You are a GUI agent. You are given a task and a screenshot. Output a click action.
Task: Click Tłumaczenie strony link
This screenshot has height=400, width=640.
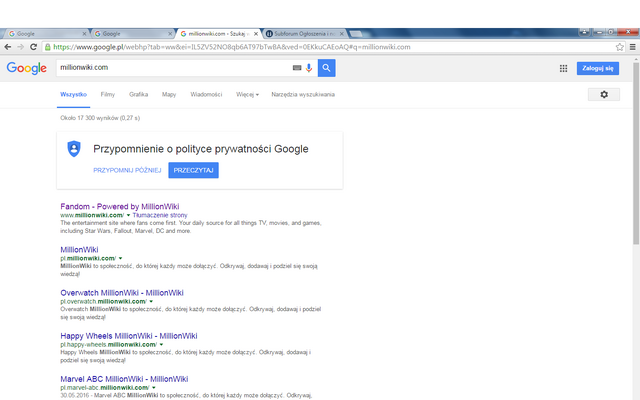160,215
